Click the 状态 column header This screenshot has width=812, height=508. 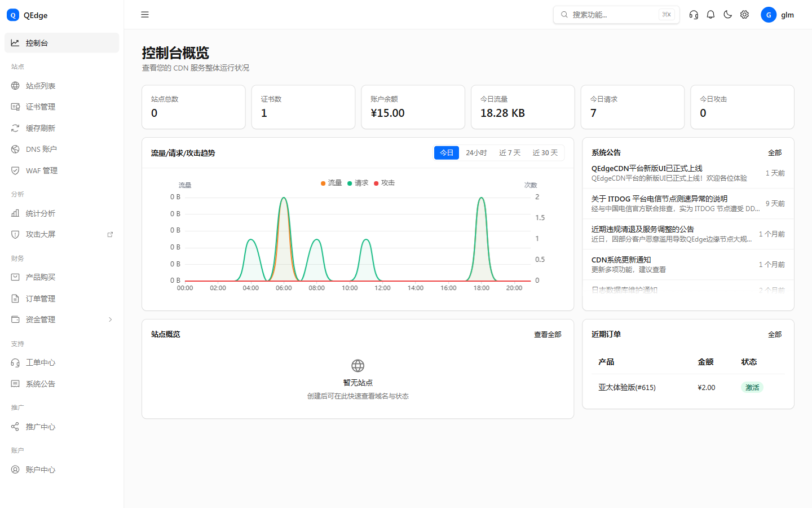point(749,362)
